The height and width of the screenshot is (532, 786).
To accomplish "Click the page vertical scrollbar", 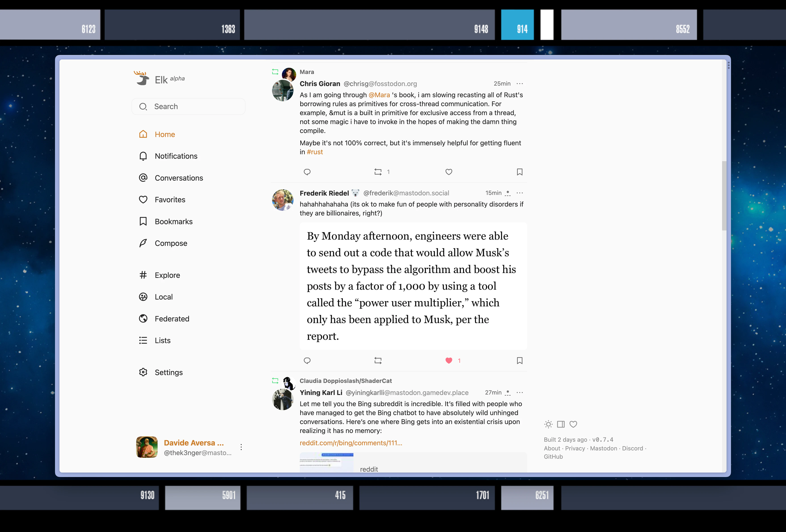I will [x=724, y=196].
